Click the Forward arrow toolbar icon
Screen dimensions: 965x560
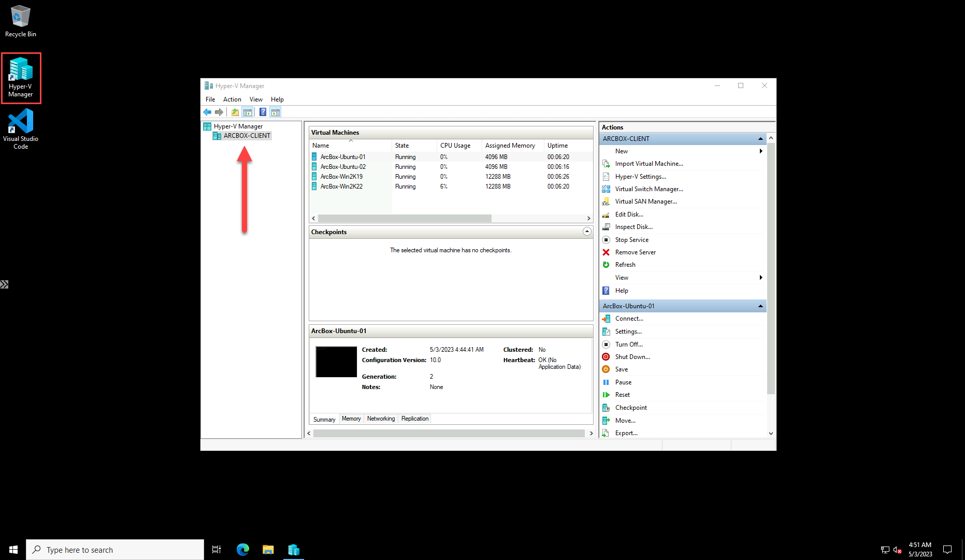coord(219,112)
